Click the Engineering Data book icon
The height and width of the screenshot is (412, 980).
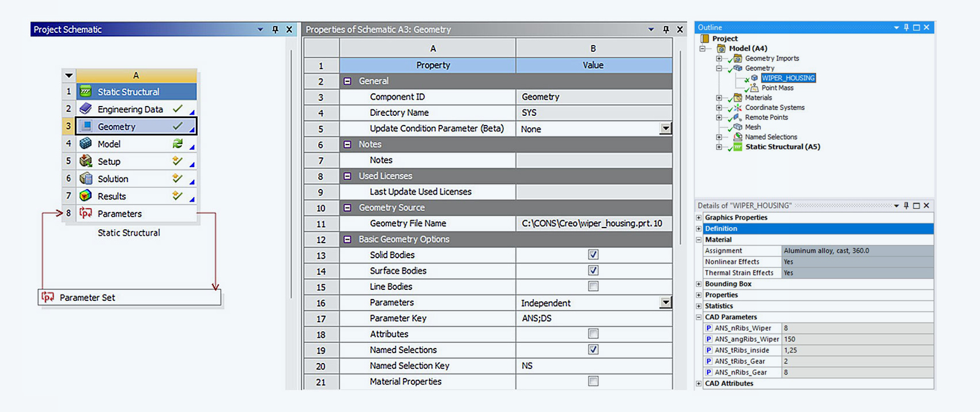pos(86,108)
